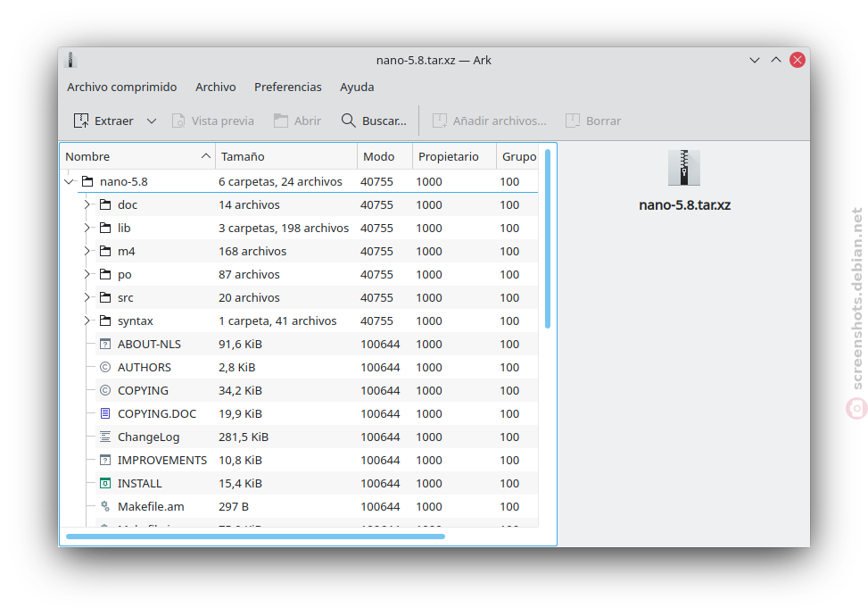Expand the doc folder
This screenshot has height=616, width=868.
click(87, 205)
